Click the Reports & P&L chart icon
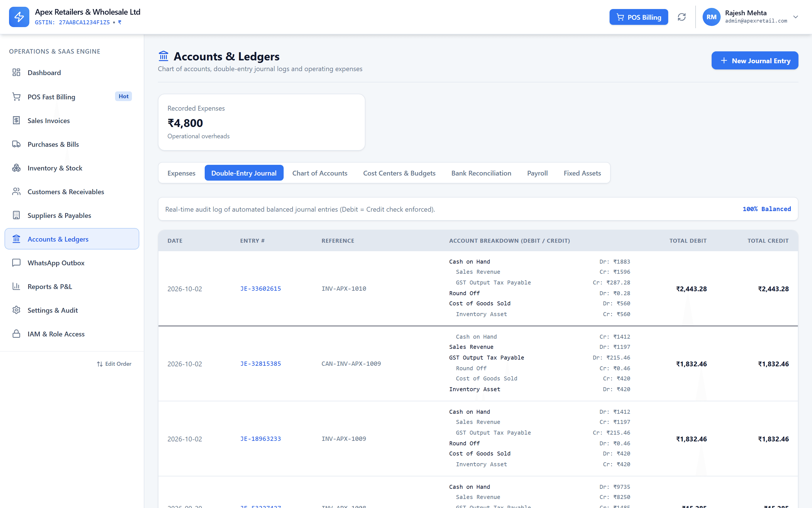Screen dimensions: 812x508 [x=16, y=286]
